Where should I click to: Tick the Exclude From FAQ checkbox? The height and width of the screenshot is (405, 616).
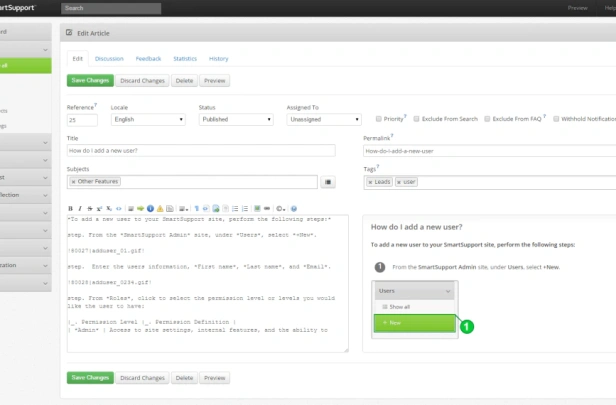pos(487,119)
